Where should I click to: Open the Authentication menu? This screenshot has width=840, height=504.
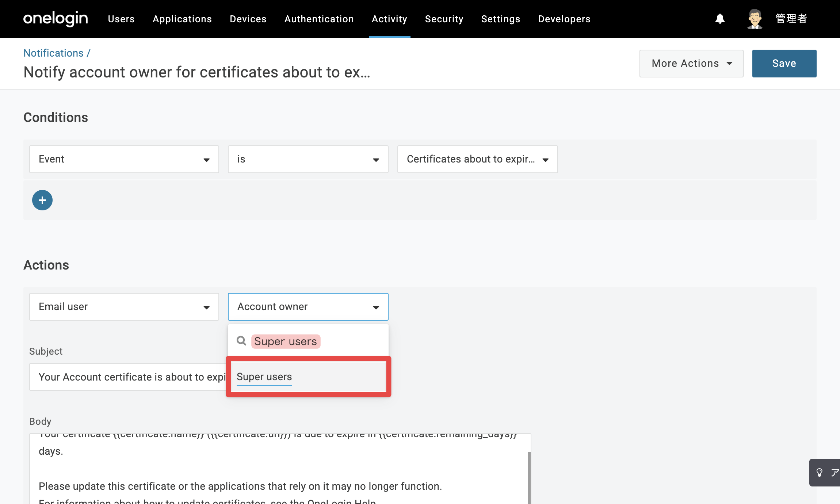[x=319, y=19]
